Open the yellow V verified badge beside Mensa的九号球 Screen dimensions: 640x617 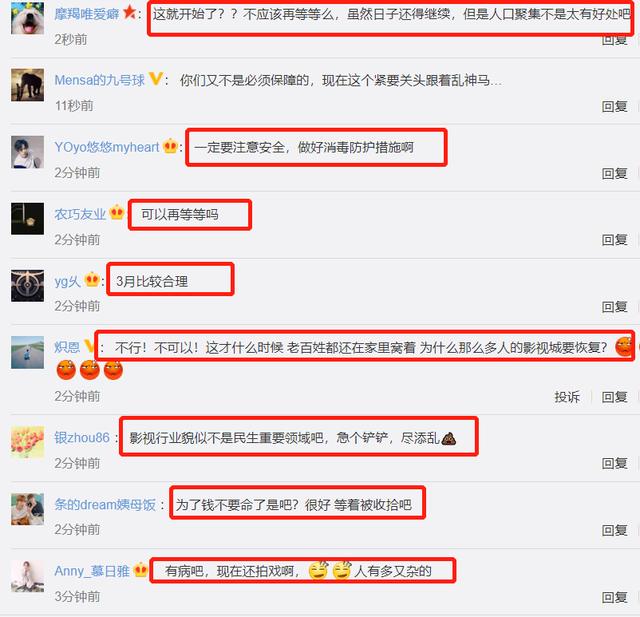tap(156, 78)
